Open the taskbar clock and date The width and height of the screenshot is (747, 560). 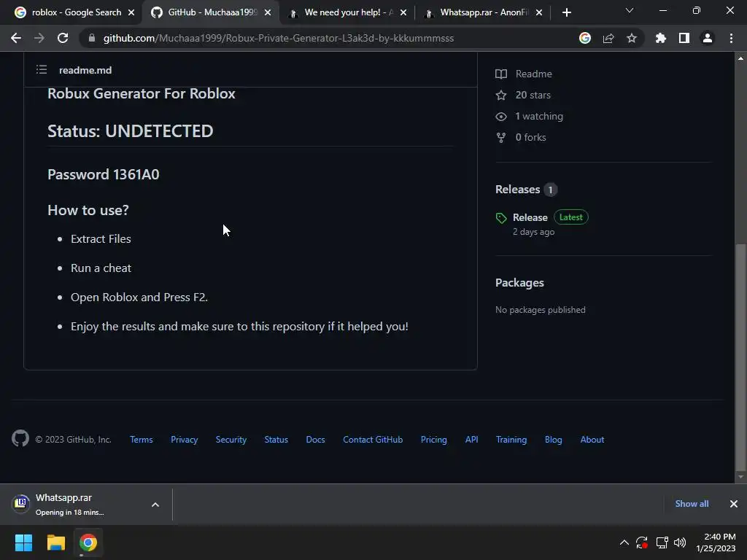point(716,542)
